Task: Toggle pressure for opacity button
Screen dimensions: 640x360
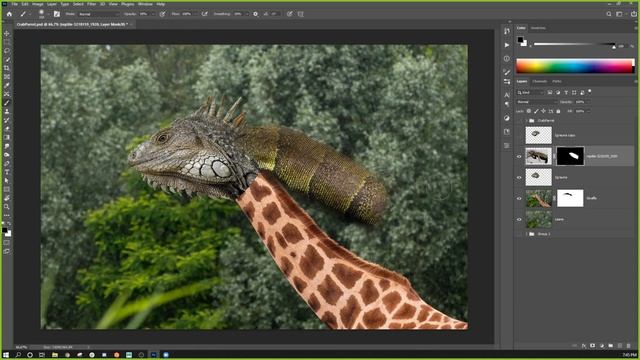Action: [162, 14]
